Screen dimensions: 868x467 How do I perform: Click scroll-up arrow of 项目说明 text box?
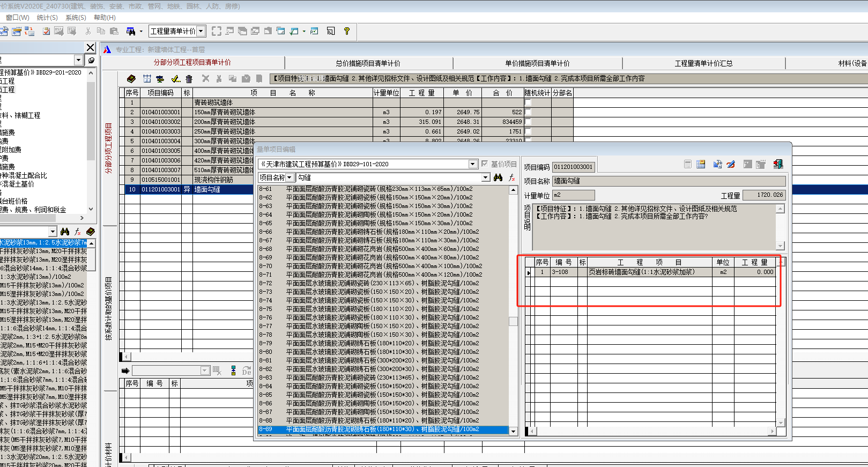(x=781, y=209)
